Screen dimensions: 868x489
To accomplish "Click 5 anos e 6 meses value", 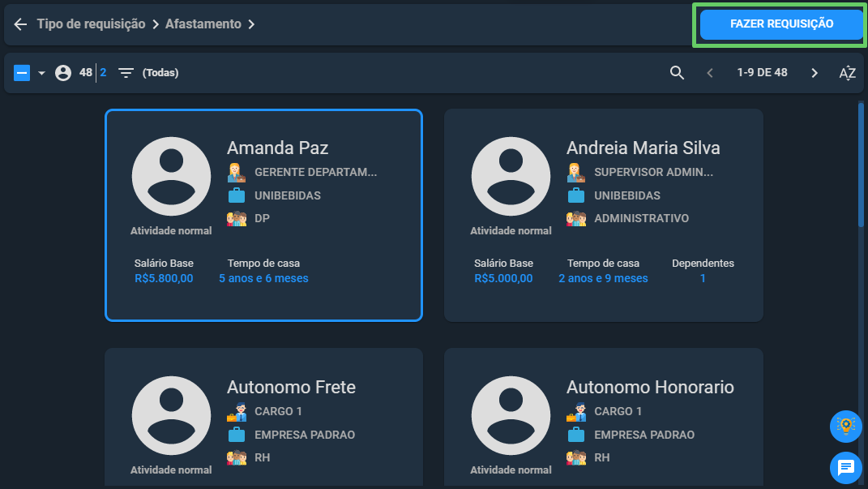I will click(x=263, y=278).
